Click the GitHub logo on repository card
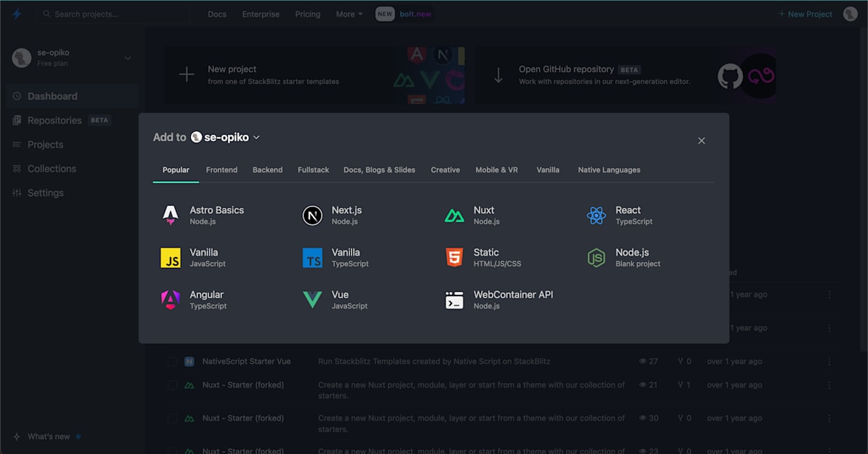 tap(730, 76)
